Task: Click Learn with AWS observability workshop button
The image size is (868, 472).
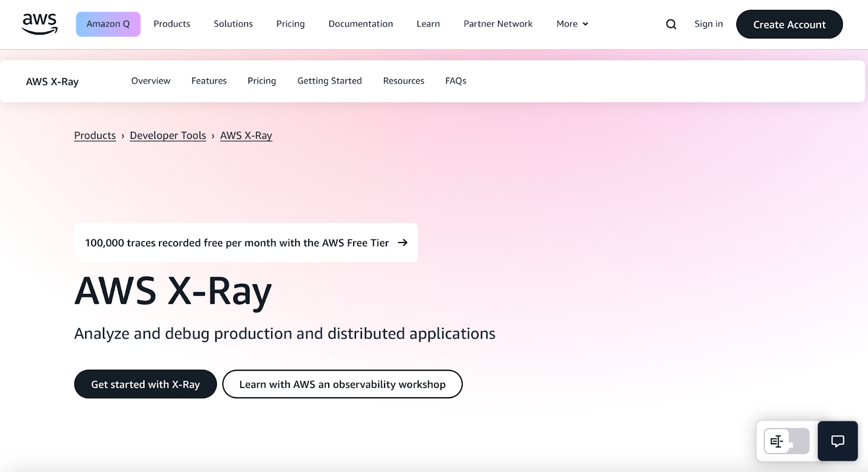Action: tap(342, 384)
